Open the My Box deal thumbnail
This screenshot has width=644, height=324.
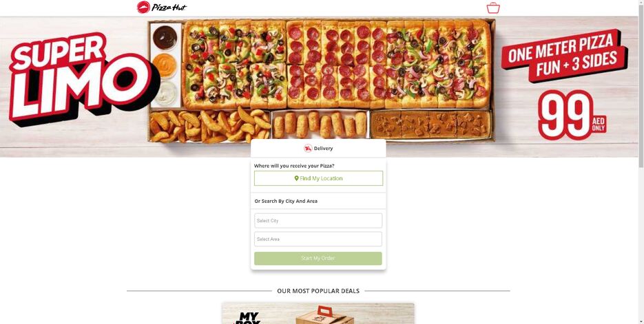click(x=318, y=314)
